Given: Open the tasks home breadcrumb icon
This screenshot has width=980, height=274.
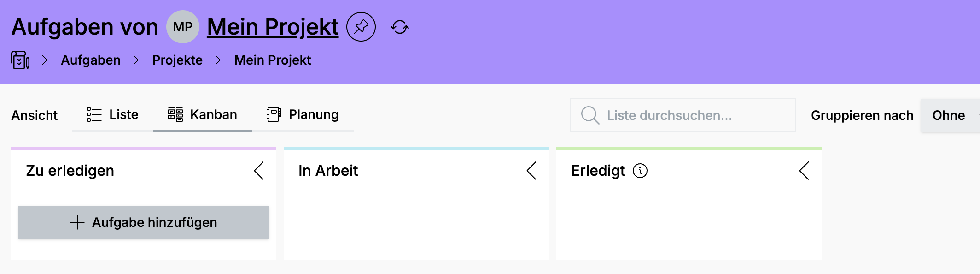Looking at the screenshot, I should pyautogui.click(x=20, y=60).
